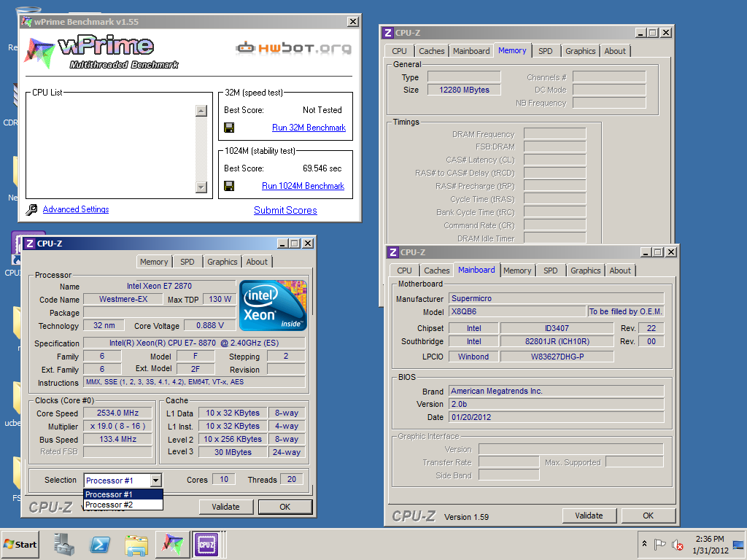This screenshot has height=560, width=747.
Task: Click CPU-Z processor window title icon
Action: coord(29,244)
